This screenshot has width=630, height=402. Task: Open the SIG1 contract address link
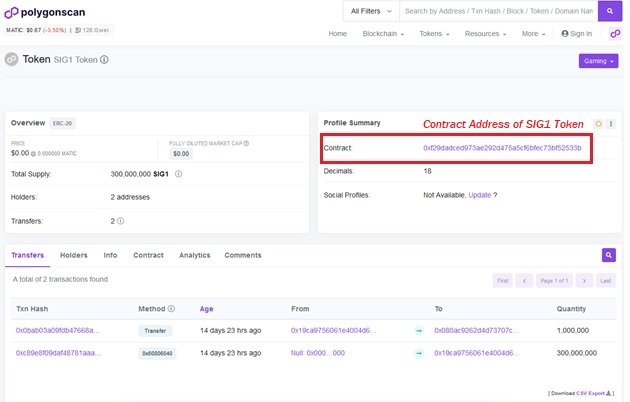(501, 148)
